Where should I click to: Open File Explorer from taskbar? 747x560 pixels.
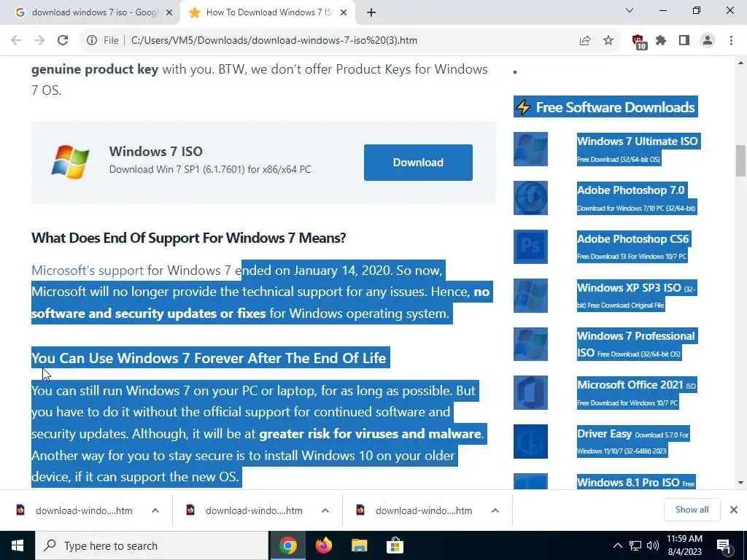pos(359,545)
